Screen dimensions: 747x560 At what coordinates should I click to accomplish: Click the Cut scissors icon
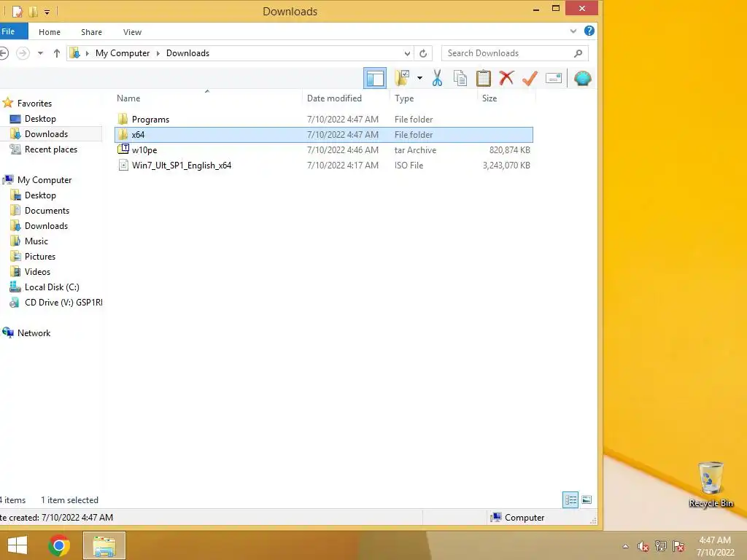click(x=437, y=78)
